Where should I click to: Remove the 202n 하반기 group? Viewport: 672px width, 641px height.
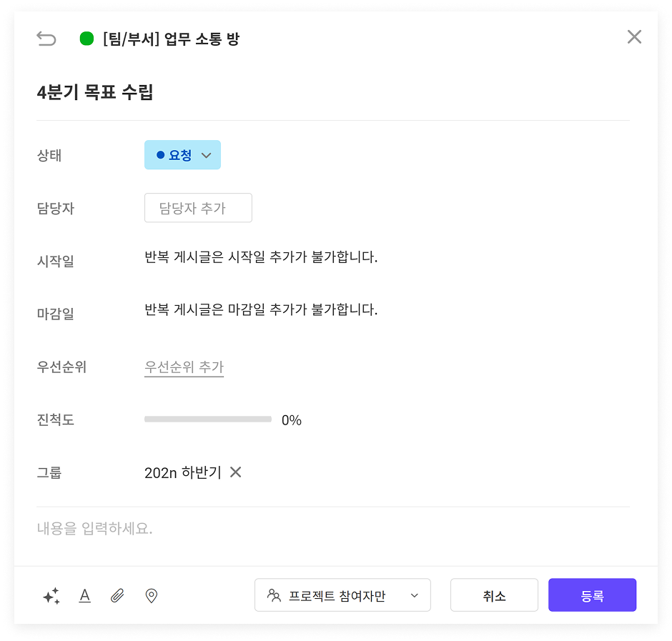pyautogui.click(x=235, y=472)
